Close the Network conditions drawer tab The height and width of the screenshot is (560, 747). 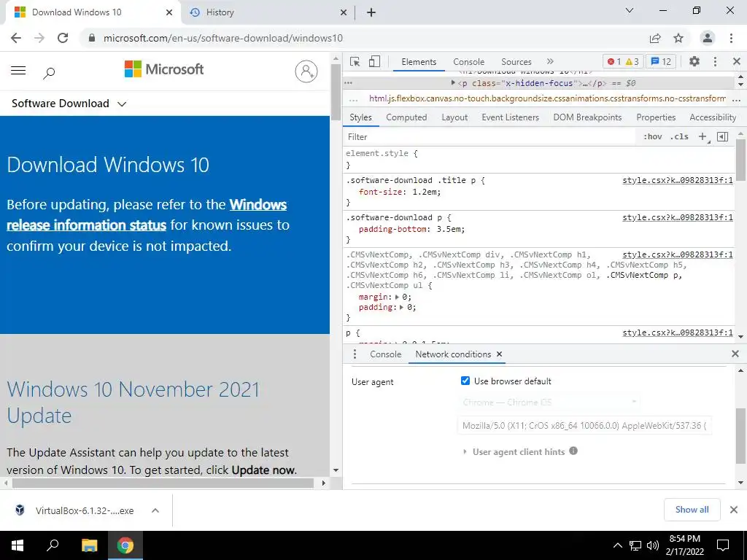pos(499,354)
